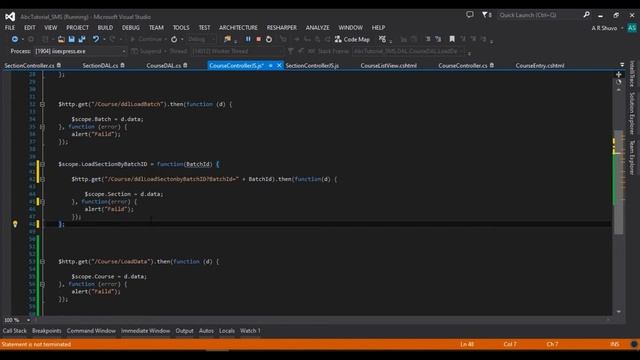Click the Save floppy disk icon
The height and width of the screenshot is (360, 640).
71,39
